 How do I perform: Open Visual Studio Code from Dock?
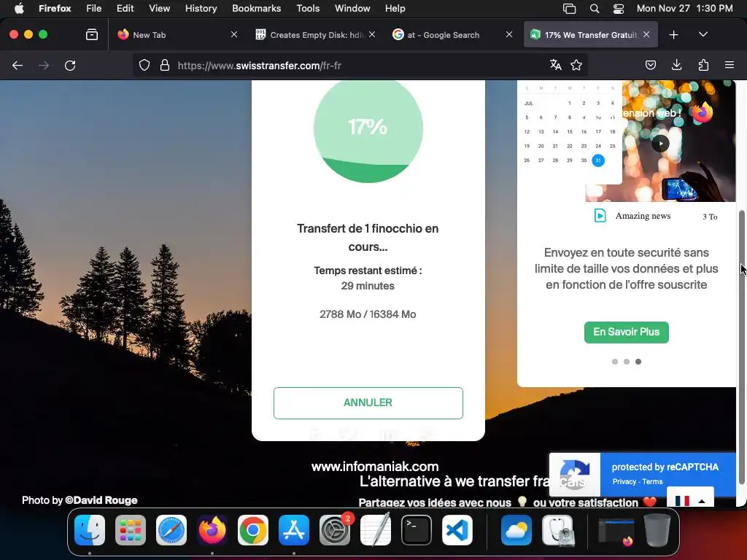[457, 530]
